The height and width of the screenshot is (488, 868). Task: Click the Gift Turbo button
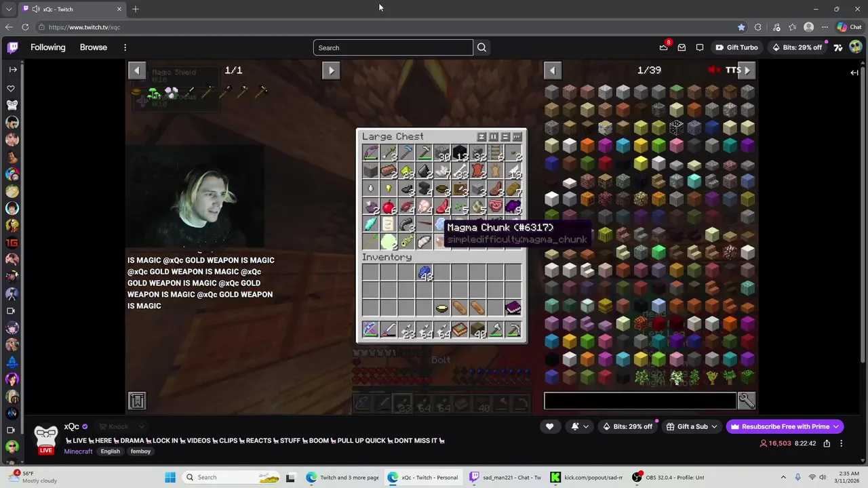click(736, 47)
